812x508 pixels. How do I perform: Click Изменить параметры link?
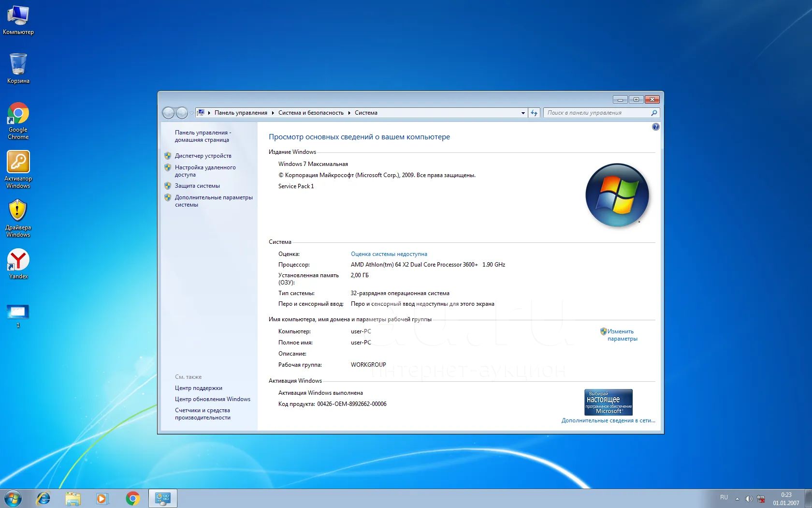[623, 335]
